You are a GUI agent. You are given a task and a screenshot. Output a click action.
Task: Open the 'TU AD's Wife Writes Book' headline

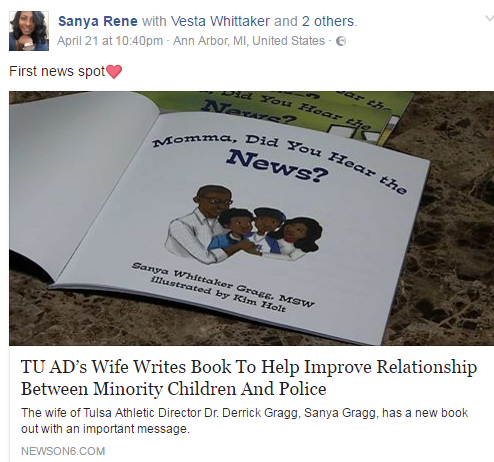(x=249, y=378)
